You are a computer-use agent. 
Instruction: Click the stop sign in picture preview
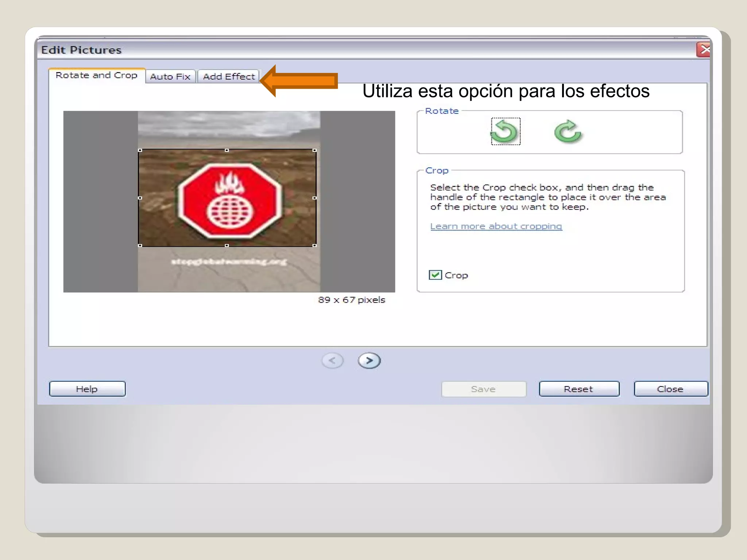pyautogui.click(x=230, y=201)
